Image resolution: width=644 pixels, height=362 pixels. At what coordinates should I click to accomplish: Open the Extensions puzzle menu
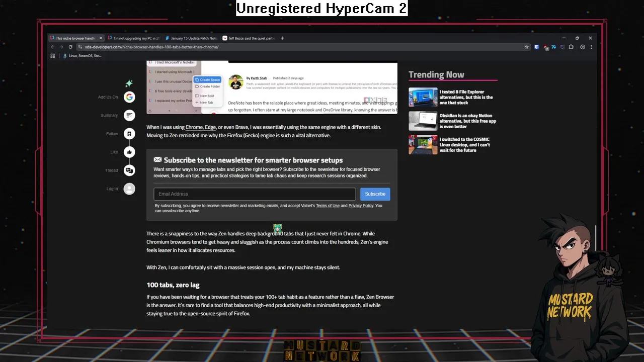click(x=571, y=47)
